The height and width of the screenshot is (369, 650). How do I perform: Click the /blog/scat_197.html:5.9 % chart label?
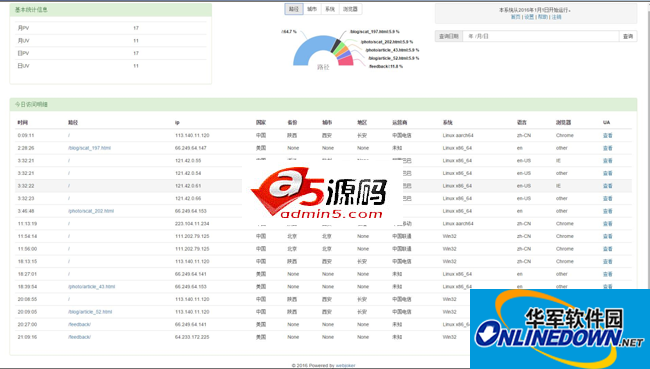[x=375, y=32]
